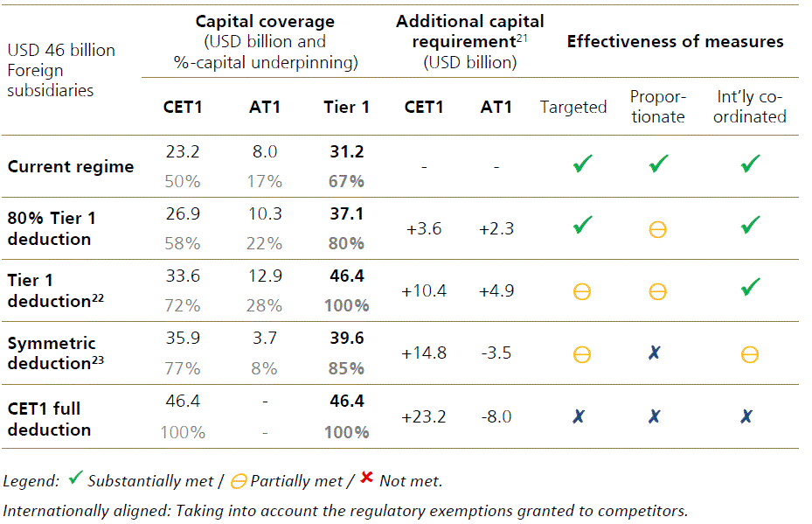The height and width of the screenshot is (524, 812).
Task: Click the green checkmark in the legend
Action: [x=76, y=479]
